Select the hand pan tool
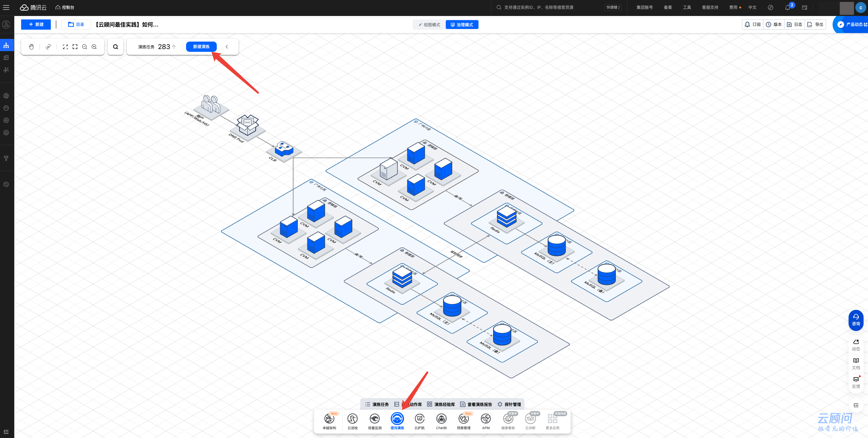The height and width of the screenshot is (438, 868). click(31, 47)
